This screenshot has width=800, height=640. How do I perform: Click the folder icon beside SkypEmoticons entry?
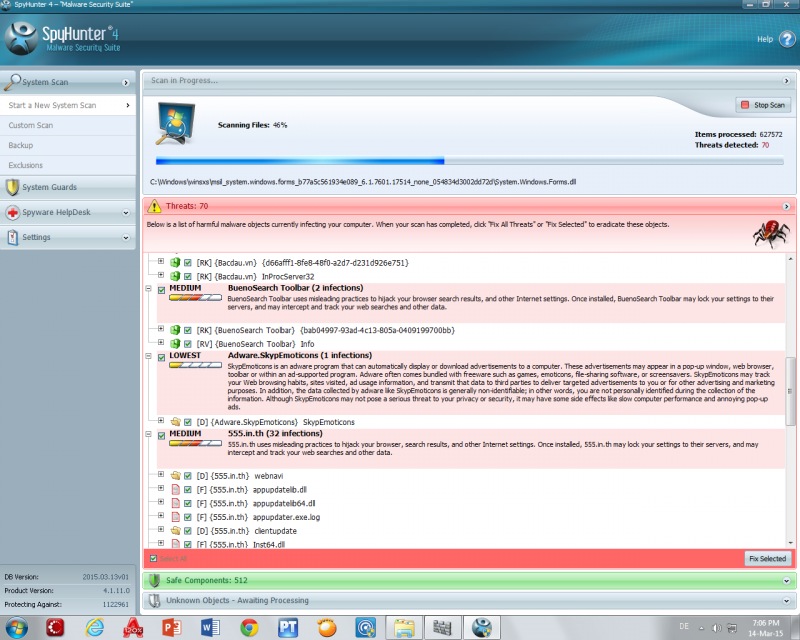[x=176, y=422]
